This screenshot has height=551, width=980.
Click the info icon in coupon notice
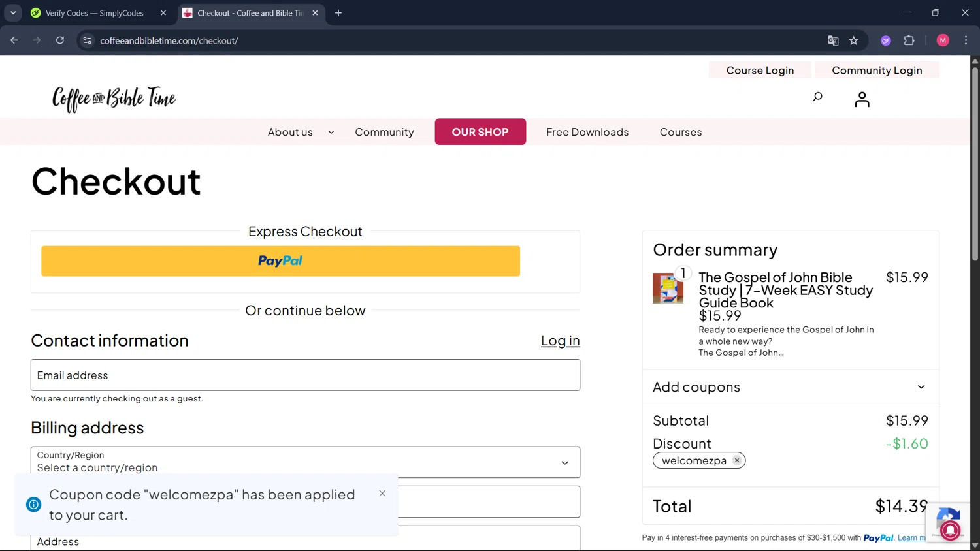pyautogui.click(x=34, y=505)
